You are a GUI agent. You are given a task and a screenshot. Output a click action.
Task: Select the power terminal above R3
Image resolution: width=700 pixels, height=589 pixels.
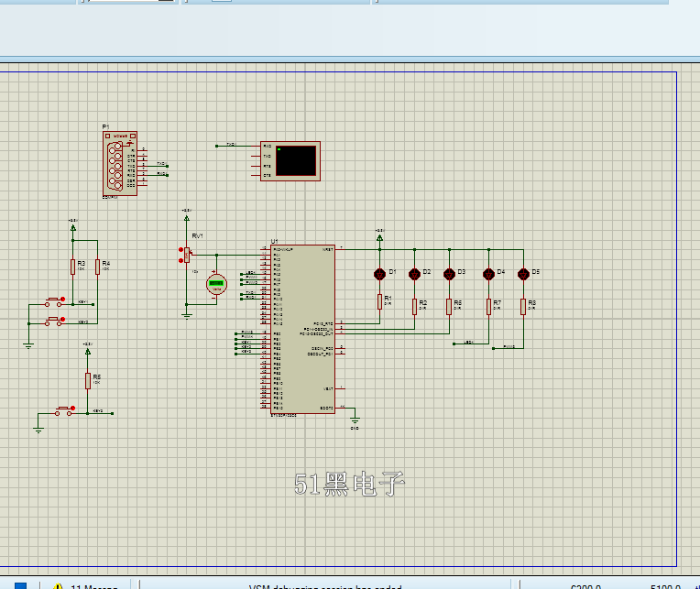[x=73, y=226]
